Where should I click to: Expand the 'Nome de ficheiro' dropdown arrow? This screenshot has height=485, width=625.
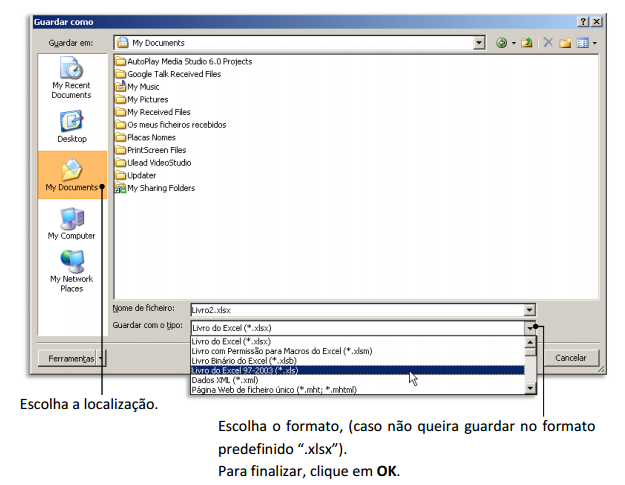[x=529, y=311]
